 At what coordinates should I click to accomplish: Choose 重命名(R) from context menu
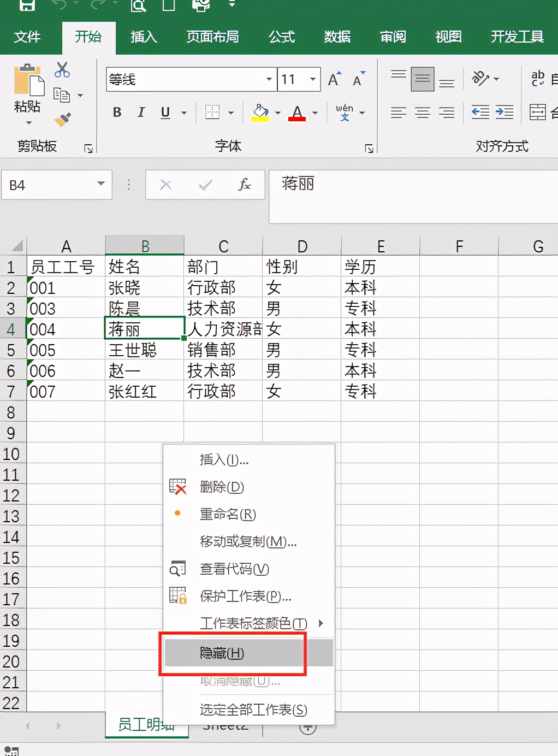pyautogui.click(x=249, y=514)
